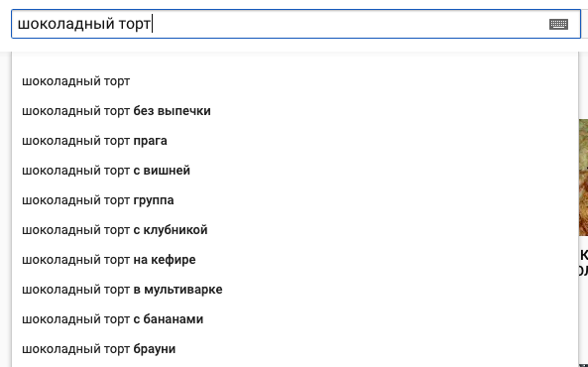The height and width of the screenshot is (367, 588).
Task: Click the bold text на кефире
Action: click(165, 260)
